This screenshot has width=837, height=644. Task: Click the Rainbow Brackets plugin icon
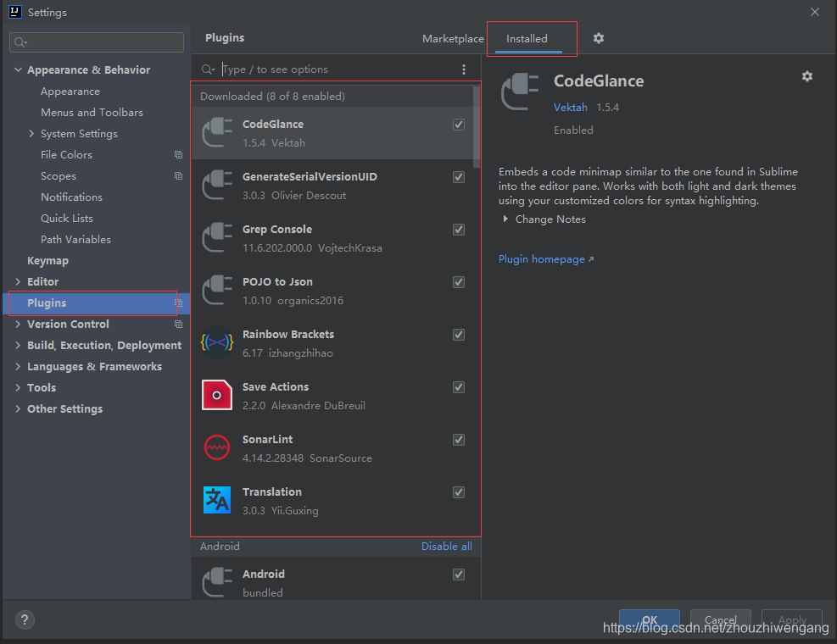tap(217, 342)
